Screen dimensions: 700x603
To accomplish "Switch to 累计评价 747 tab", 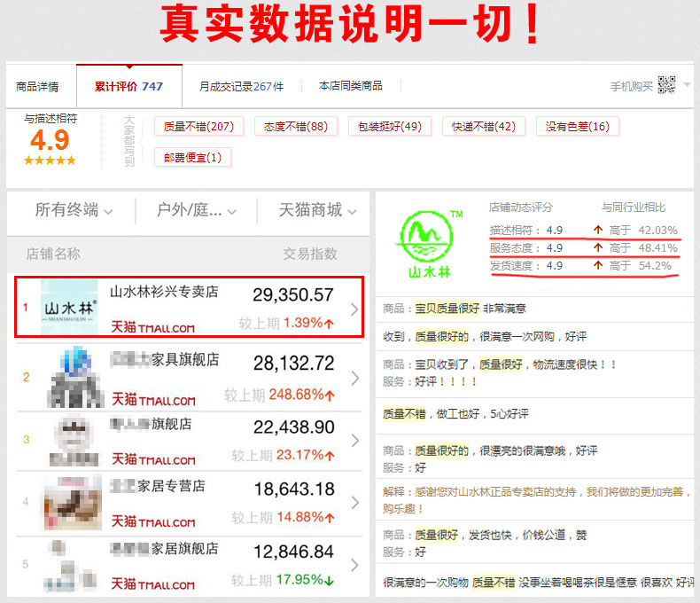I will click(x=129, y=86).
